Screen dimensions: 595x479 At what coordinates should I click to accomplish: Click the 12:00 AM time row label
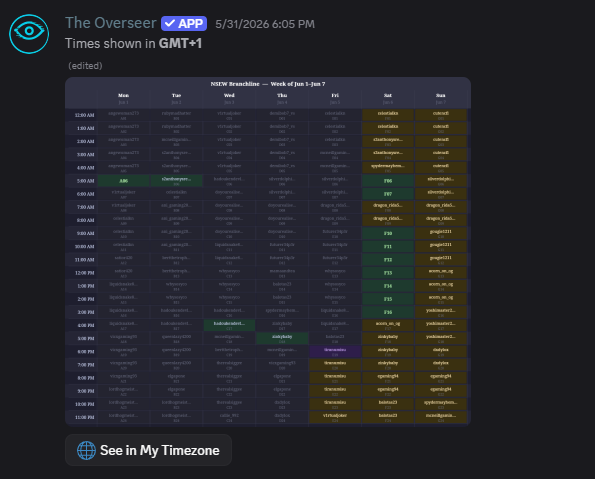tap(85, 115)
